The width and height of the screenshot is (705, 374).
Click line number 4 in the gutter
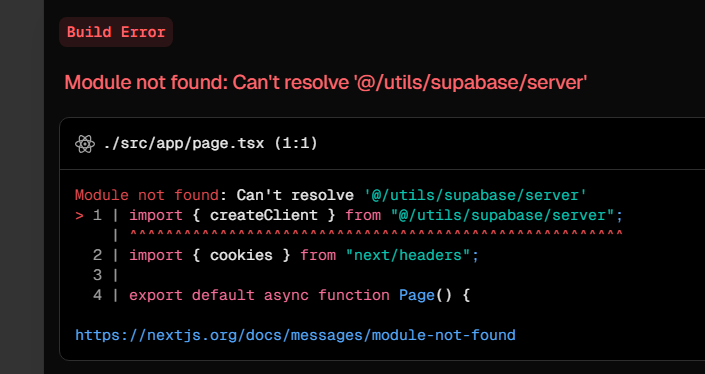point(98,295)
